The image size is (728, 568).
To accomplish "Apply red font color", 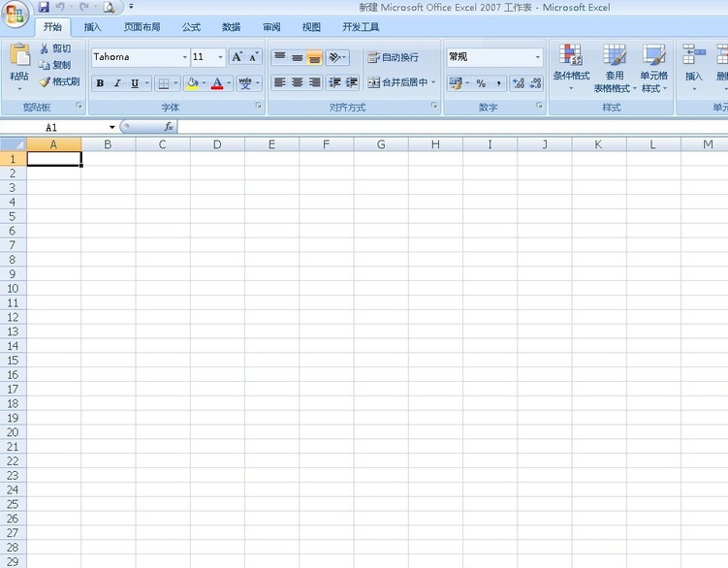I will click(x=217, y=83).
